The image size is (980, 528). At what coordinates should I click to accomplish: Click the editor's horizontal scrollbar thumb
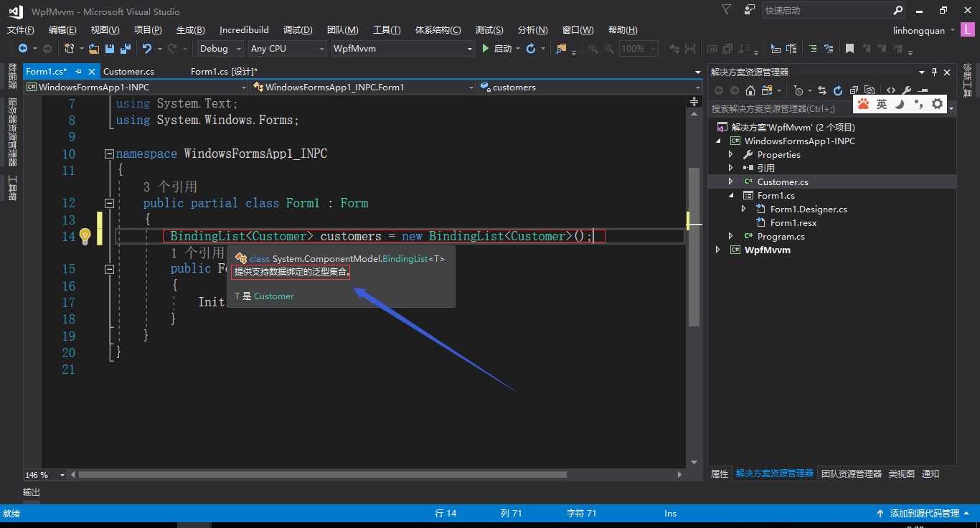pos(323,475)
